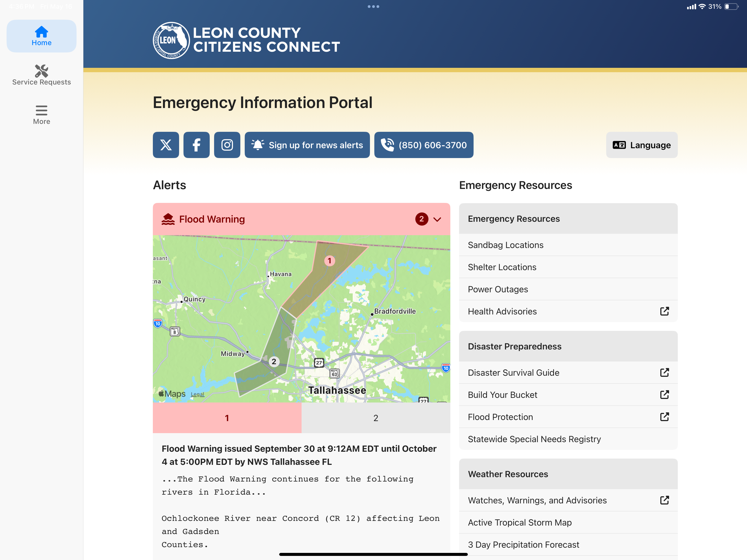This screenshot has width=747, height=560.
Task: Click the Weather Resources section header
Action: pyautogui.click(x=568, y=474)
